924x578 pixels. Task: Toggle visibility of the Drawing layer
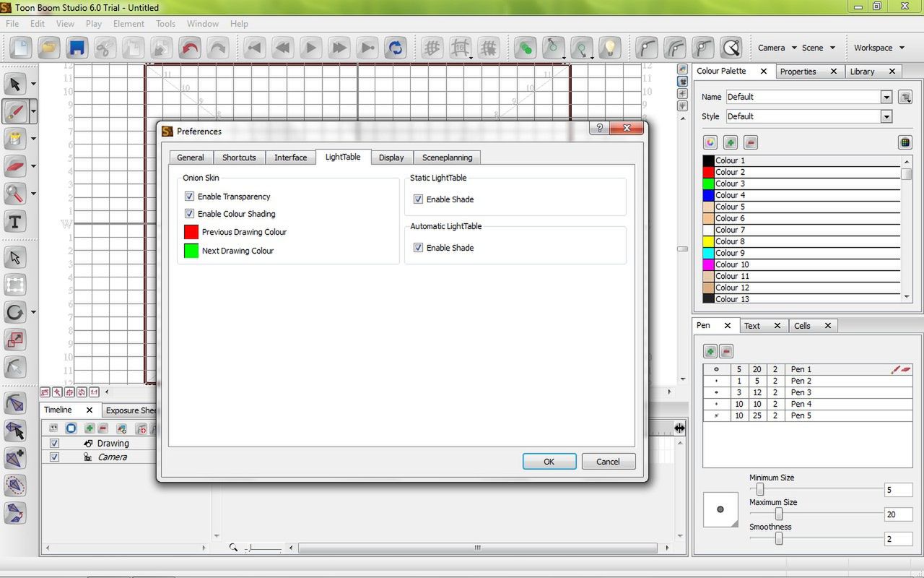pyautogui.click(x=54, y=443)
